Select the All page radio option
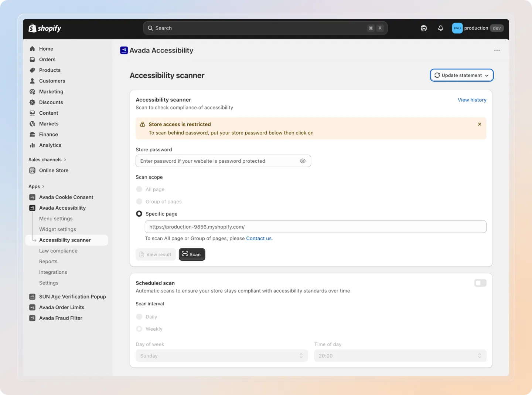This screenshot has height=395, width=532. (139, 189)
